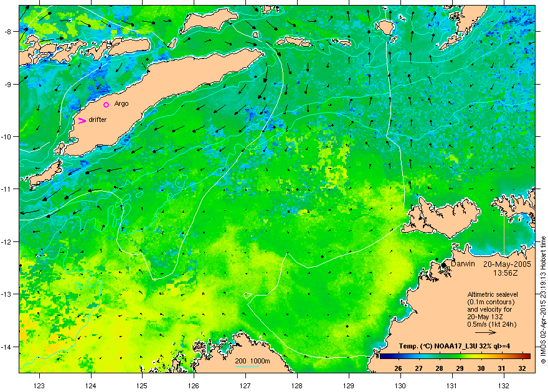Click the '32' temperature scale value
The image size is (548, 392).
[522, 368]
